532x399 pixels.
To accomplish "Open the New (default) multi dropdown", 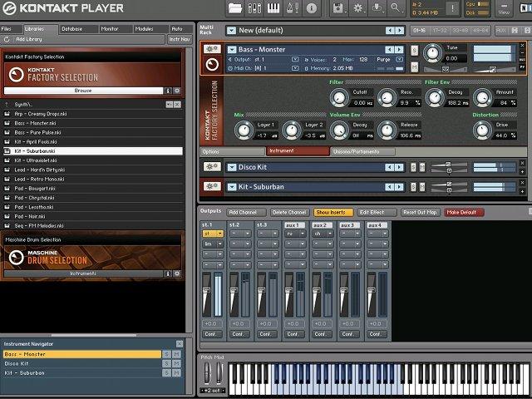I will click(231, 31).
